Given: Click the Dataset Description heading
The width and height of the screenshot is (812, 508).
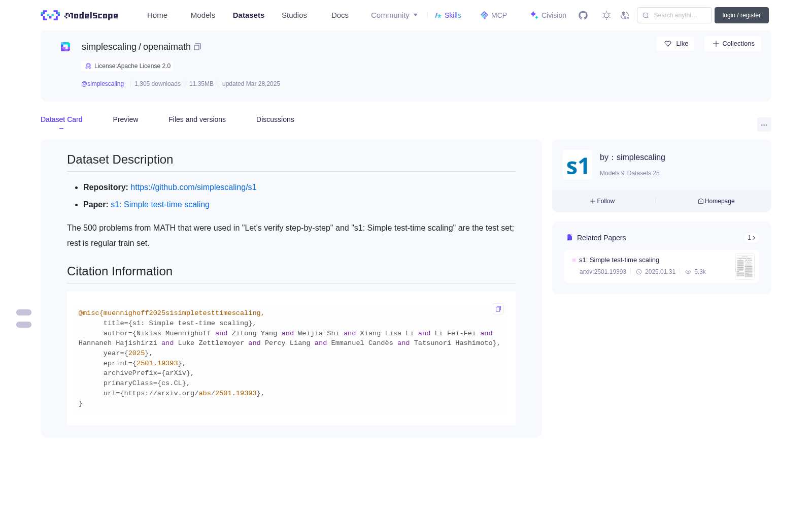Looking at the screenshot, I should point(120,160).
